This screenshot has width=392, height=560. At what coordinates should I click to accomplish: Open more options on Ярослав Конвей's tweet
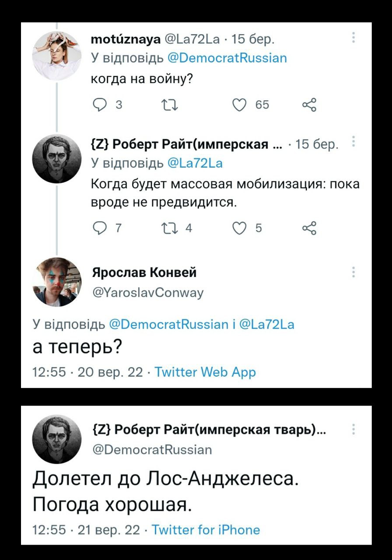(x=353, y=273)
